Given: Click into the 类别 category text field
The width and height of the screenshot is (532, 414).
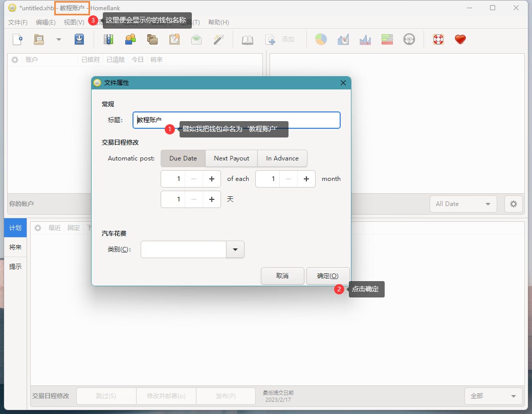Looking at the screenshot, I should tap(184, 249).
